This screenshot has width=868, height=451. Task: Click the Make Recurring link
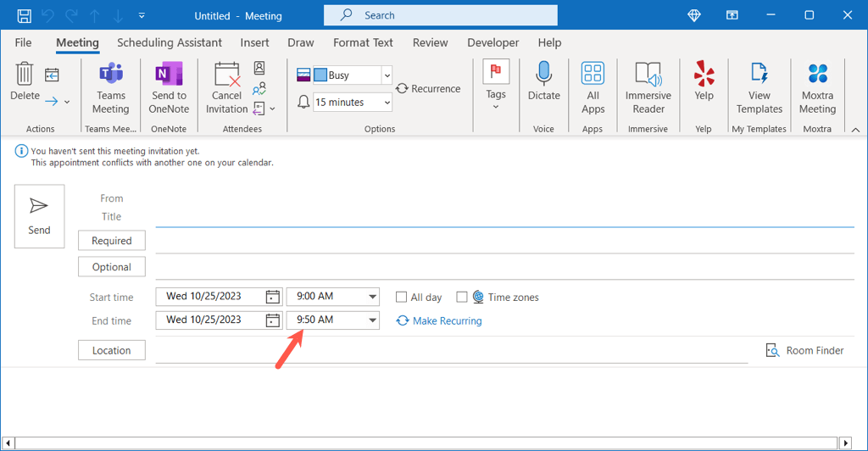click(447, 321)
